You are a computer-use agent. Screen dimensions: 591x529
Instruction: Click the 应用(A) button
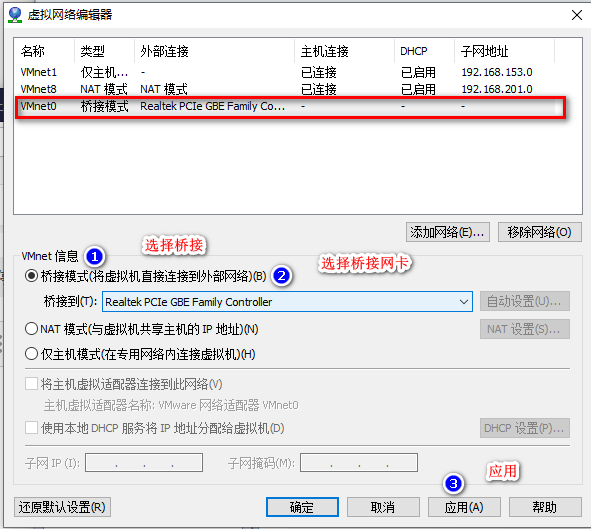464,507
